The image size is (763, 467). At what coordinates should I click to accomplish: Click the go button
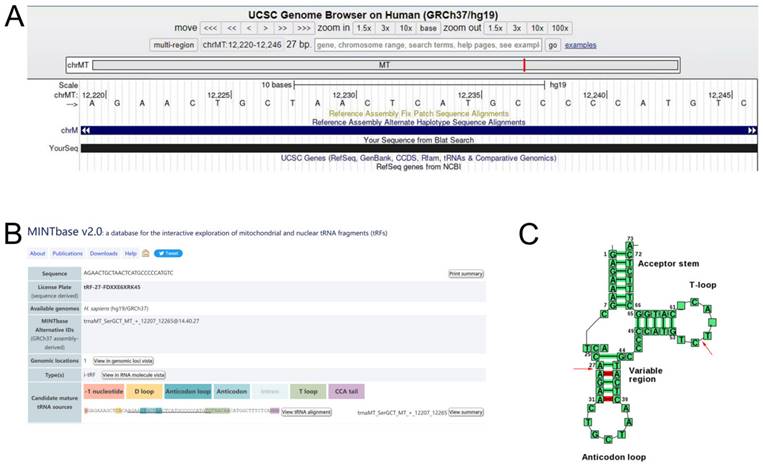553,45
